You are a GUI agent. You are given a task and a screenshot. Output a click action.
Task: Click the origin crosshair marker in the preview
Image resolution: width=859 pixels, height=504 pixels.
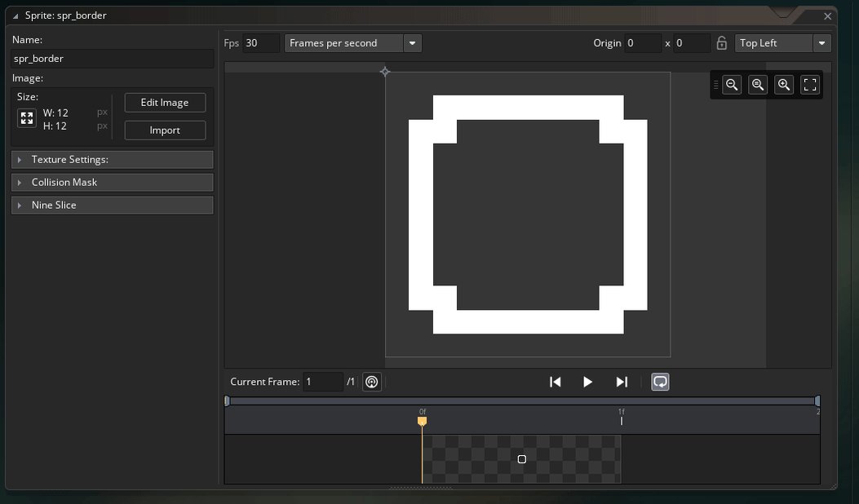coord(385,72)
